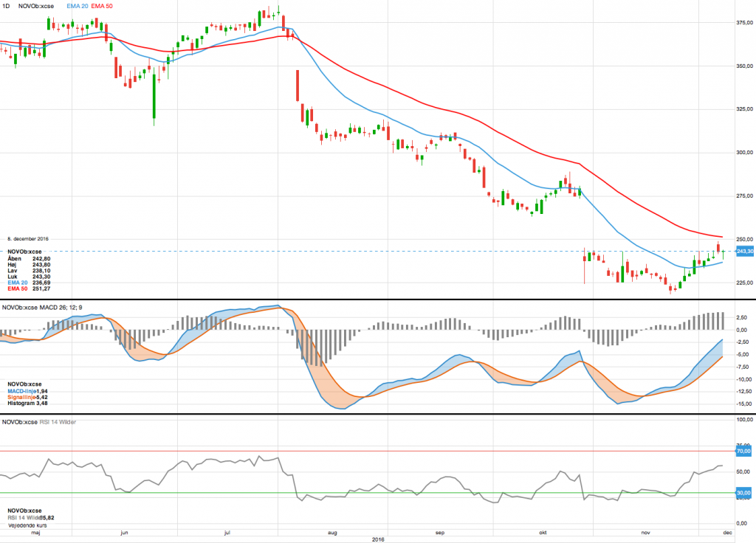The width and height of the screenshot is (756, 543).
Task: Click the 250,00 price axis label
Action: pyautogui.click(x=744, y=240)
